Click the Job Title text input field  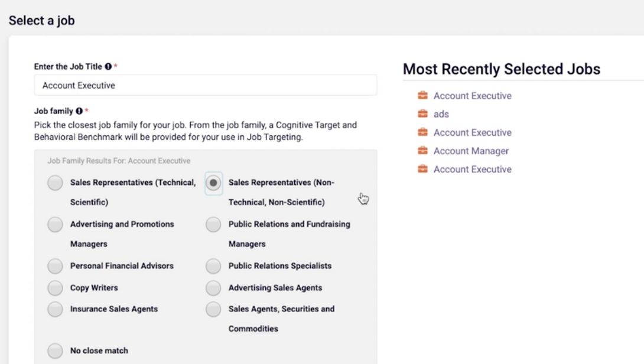click(x=205, y=85)
